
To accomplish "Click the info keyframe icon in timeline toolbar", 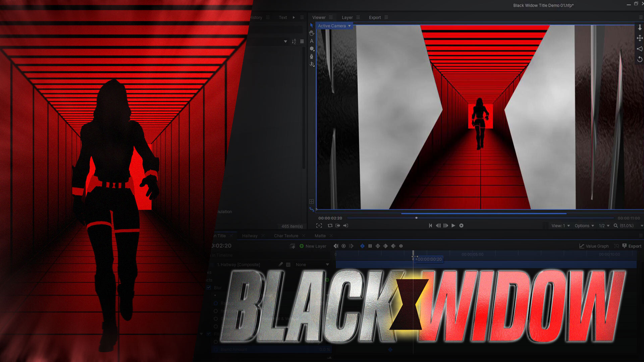I will click(401, 246).
